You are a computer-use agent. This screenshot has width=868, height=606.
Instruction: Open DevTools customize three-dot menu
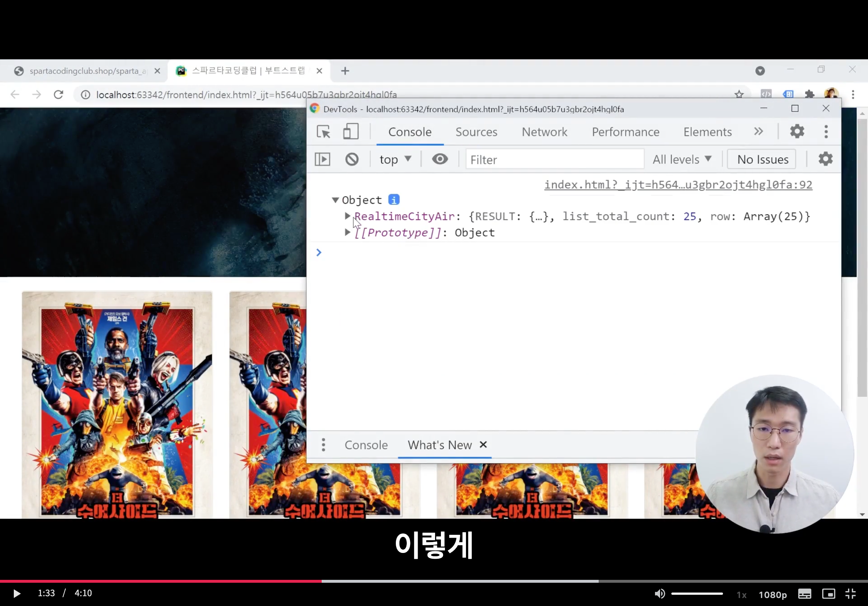826,132
